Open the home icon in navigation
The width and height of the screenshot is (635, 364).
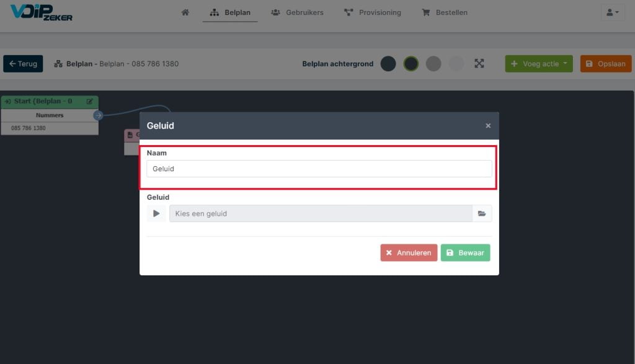tap(185, 12)
